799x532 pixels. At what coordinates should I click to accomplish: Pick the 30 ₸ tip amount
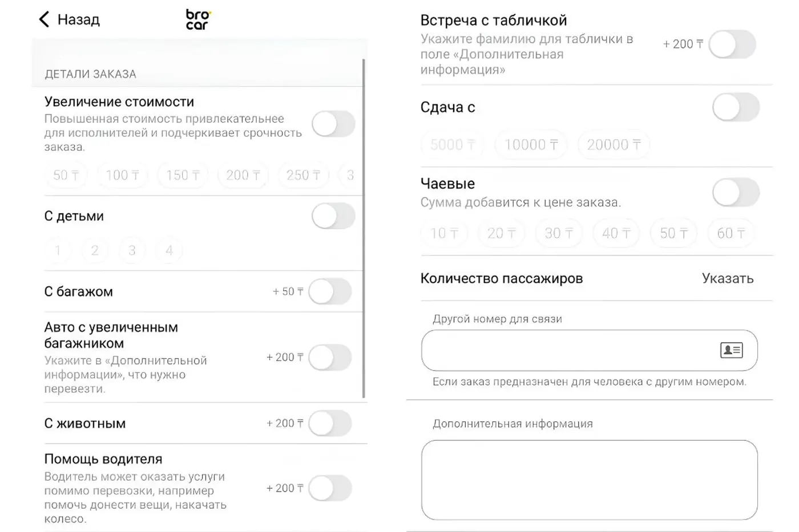click(x=558, y=233)
